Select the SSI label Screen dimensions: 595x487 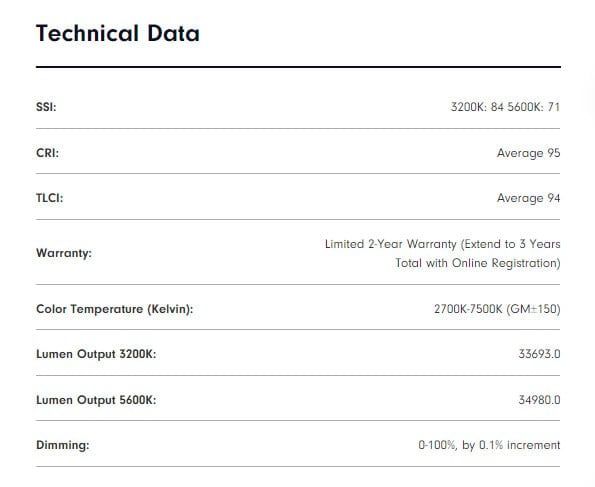(46, 107)
